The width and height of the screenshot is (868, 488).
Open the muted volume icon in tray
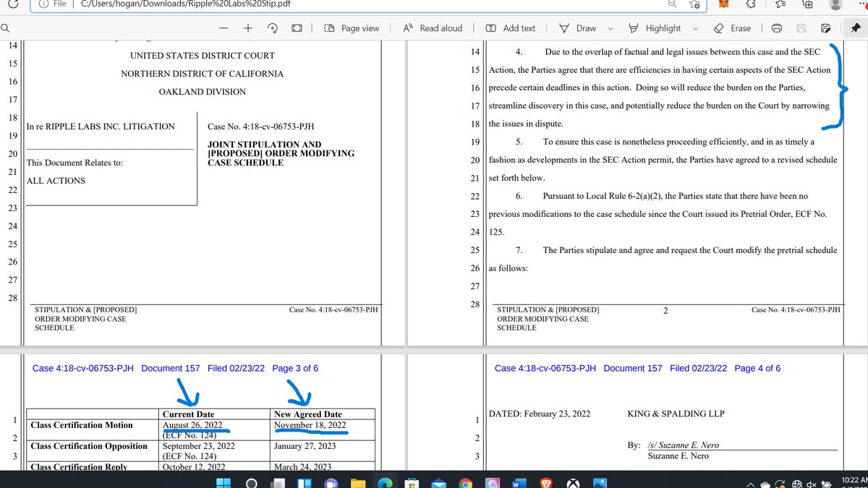[812, 484]
